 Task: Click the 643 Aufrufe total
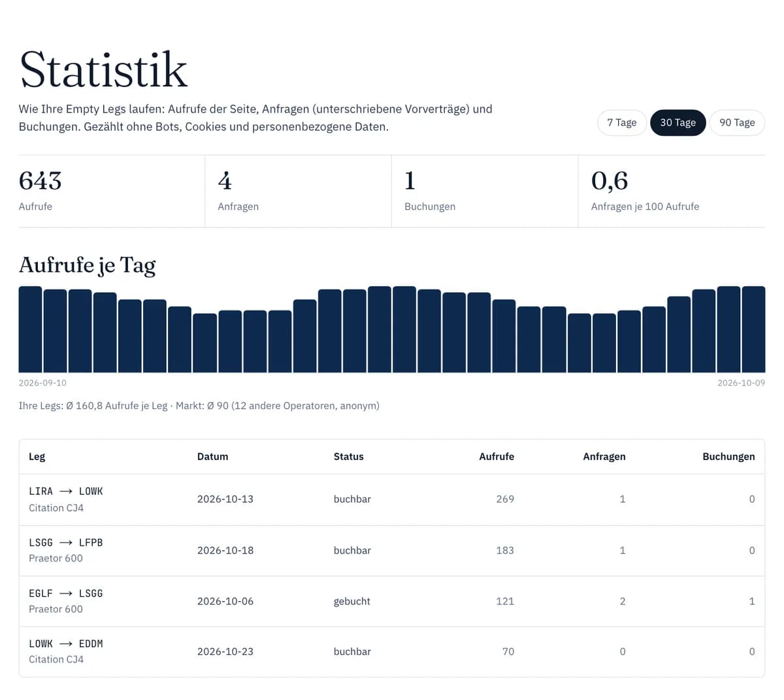pyautogui.click(x=40, y=181)
